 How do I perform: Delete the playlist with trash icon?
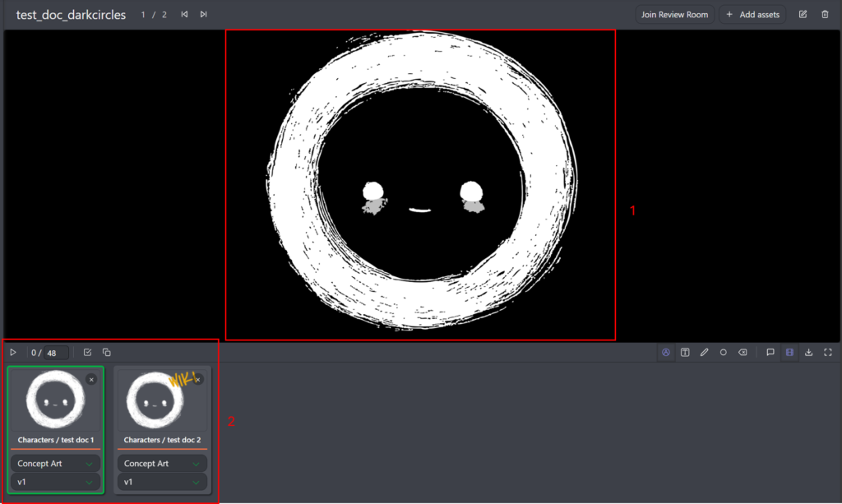coord(825,14)
